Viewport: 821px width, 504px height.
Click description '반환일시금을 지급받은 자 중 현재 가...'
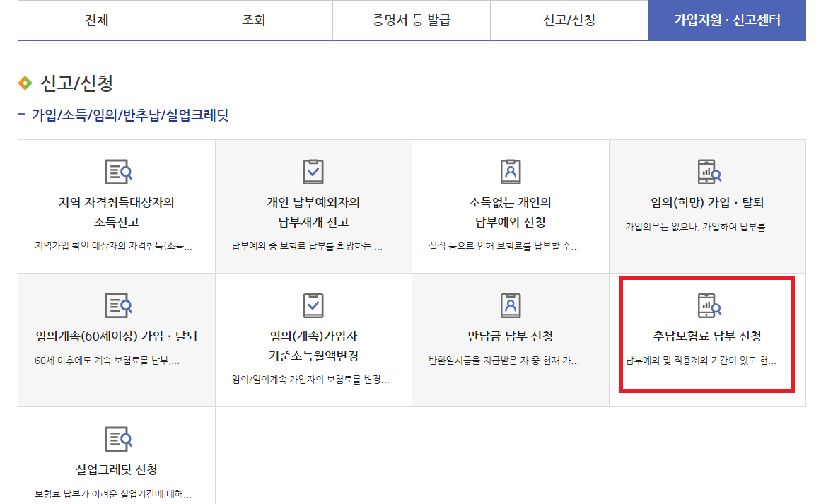(x=503, y=361)
